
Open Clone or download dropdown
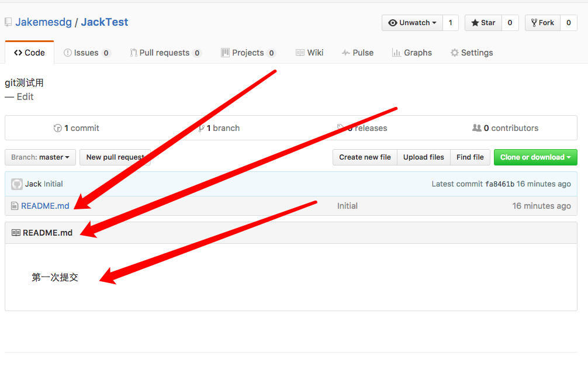click(x=535, y=157)
